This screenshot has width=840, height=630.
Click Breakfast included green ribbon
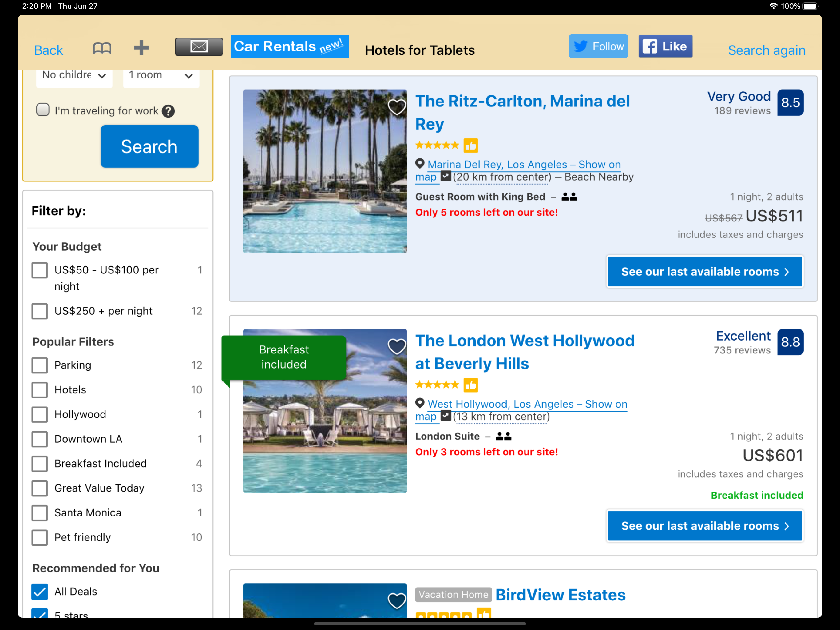click(284, 357)
